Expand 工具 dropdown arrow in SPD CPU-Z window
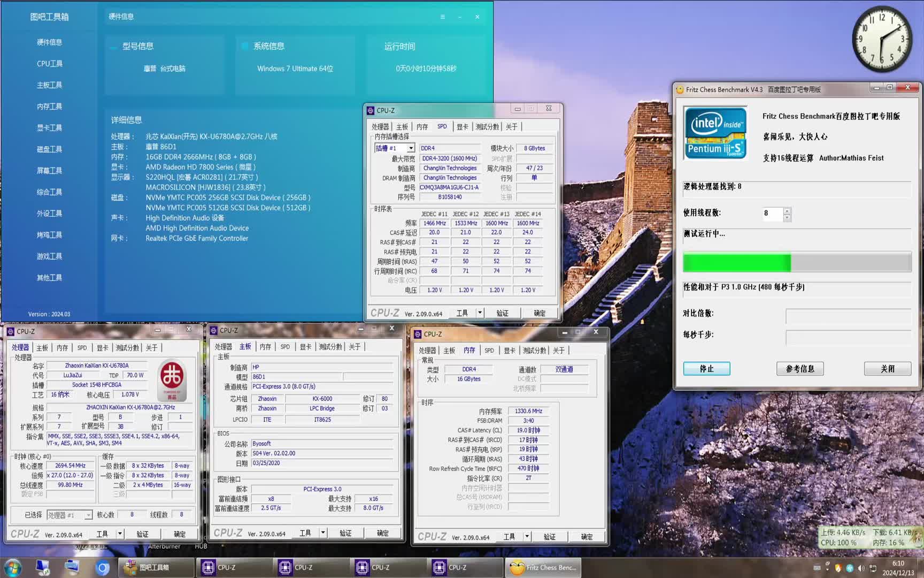The image size is (924, 578). pos(480,313)
